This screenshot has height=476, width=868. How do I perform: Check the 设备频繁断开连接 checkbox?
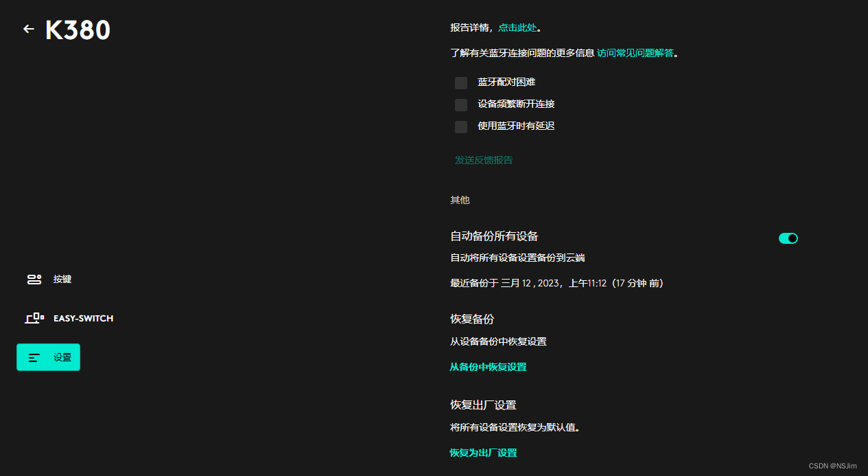point(461,104)
